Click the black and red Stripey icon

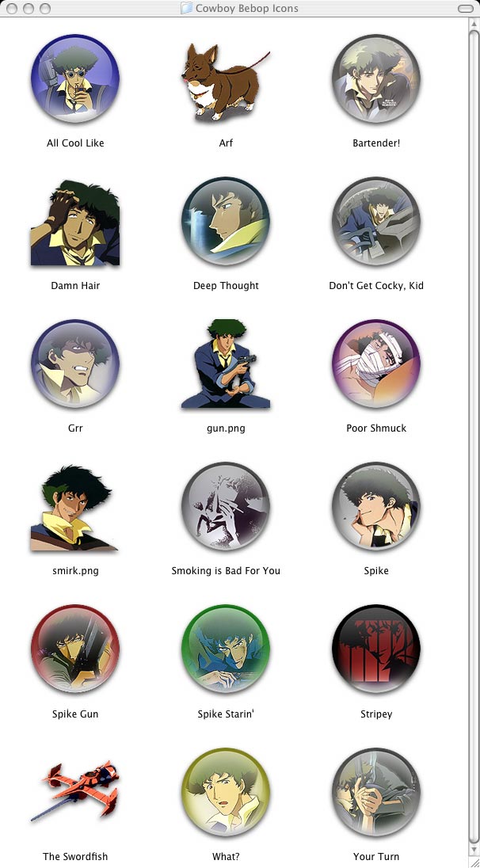pos(376,649)
